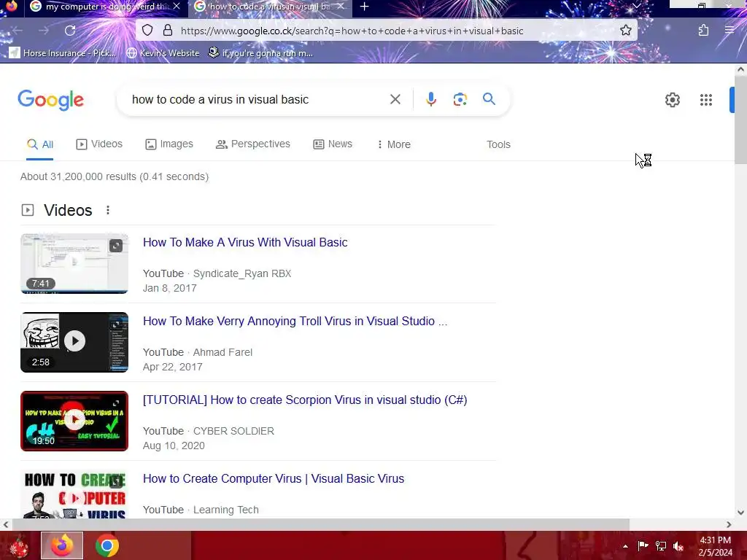This screenshot has height=560, width=747.
Task: Go back with the back arrow
Action: 18,31
